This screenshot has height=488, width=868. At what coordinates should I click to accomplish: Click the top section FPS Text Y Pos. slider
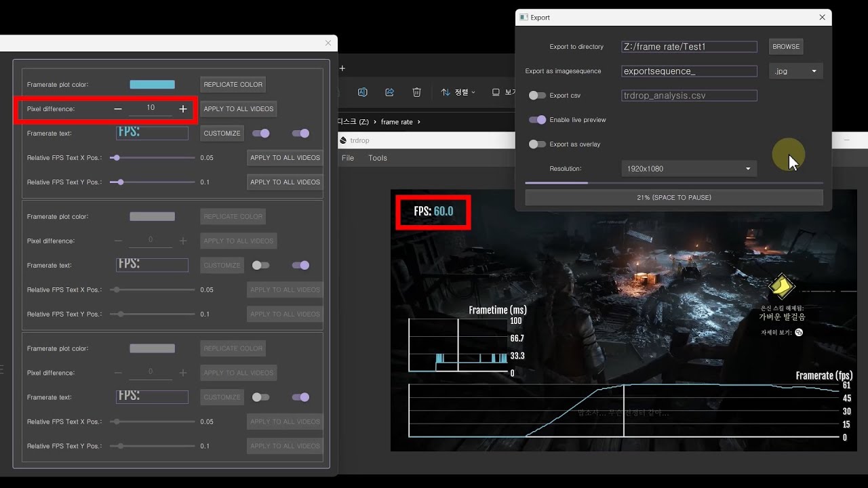click(153, 182)
